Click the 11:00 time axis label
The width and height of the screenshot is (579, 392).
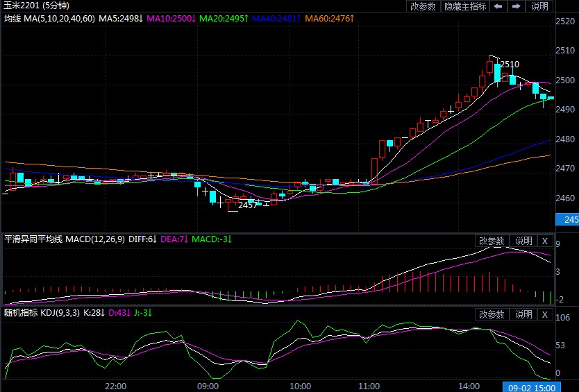pyautogui.click(x=369, y=386)
